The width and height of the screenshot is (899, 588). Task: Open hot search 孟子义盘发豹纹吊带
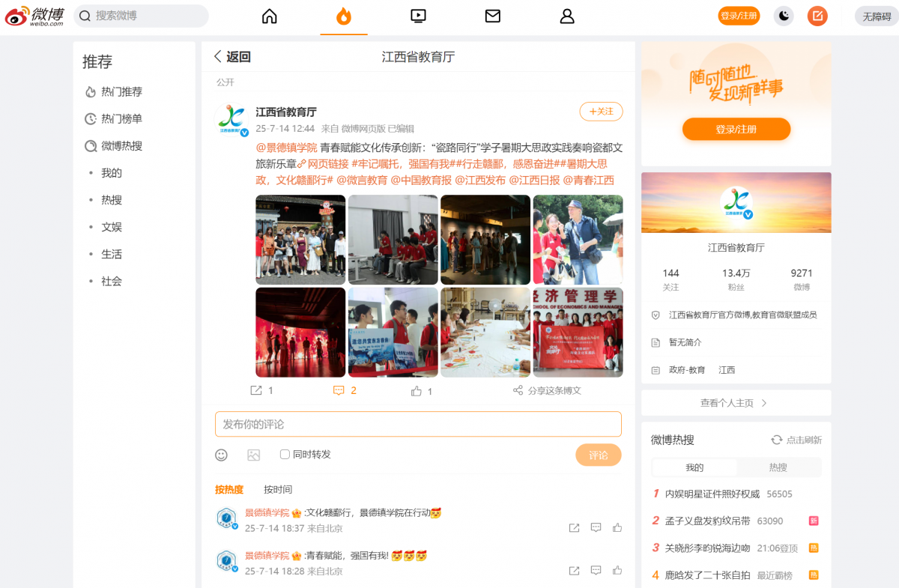708,521
